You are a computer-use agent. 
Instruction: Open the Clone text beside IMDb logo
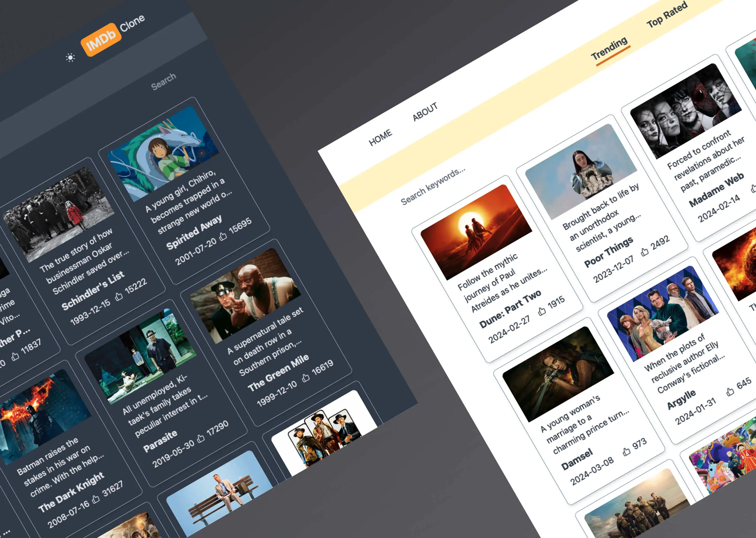(x=132, y=23)
